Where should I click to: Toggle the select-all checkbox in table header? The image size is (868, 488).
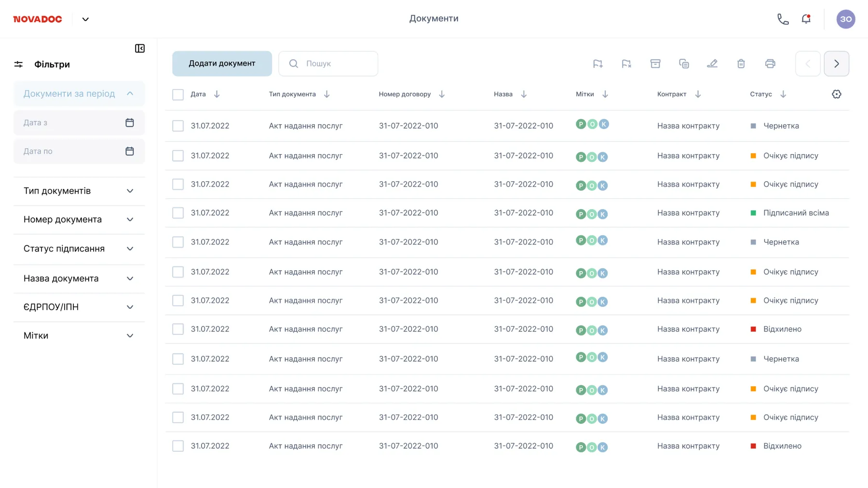tap(178, 94)
